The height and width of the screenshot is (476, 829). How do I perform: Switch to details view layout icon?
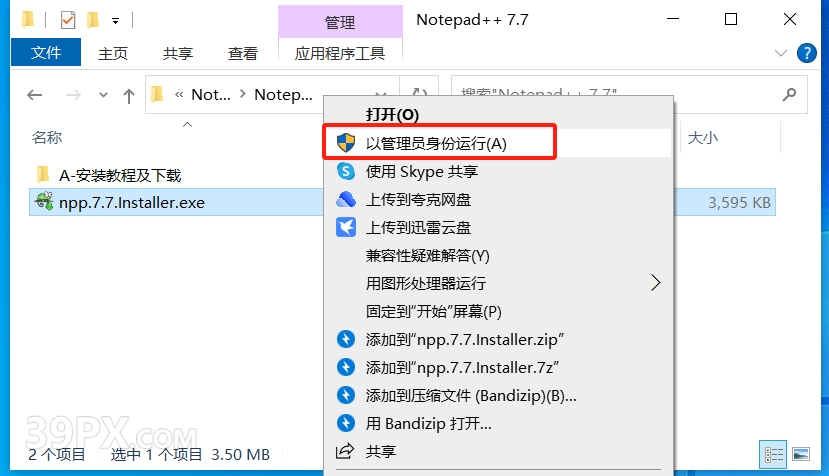773,454
